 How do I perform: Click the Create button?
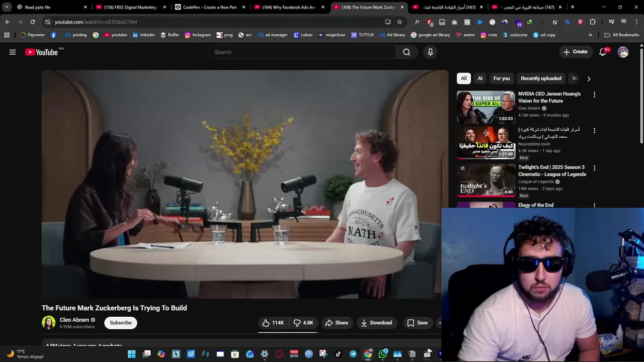[x=575, y=52]
